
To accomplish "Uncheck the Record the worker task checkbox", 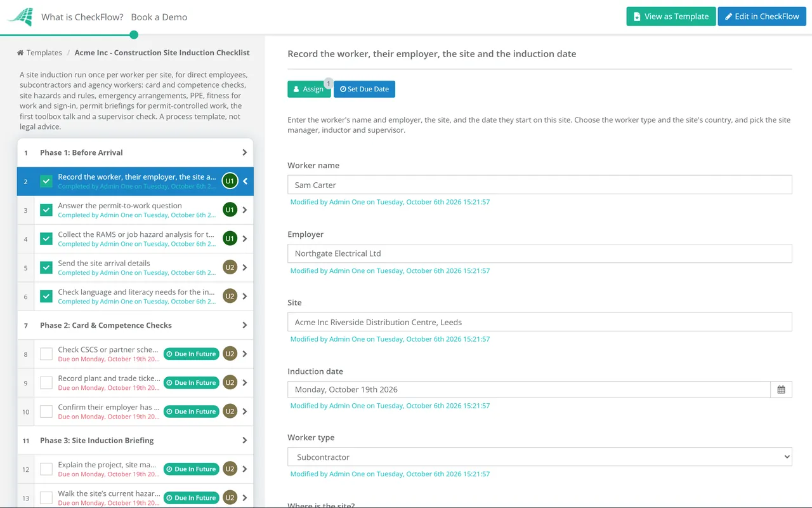I will coord(46,181).
